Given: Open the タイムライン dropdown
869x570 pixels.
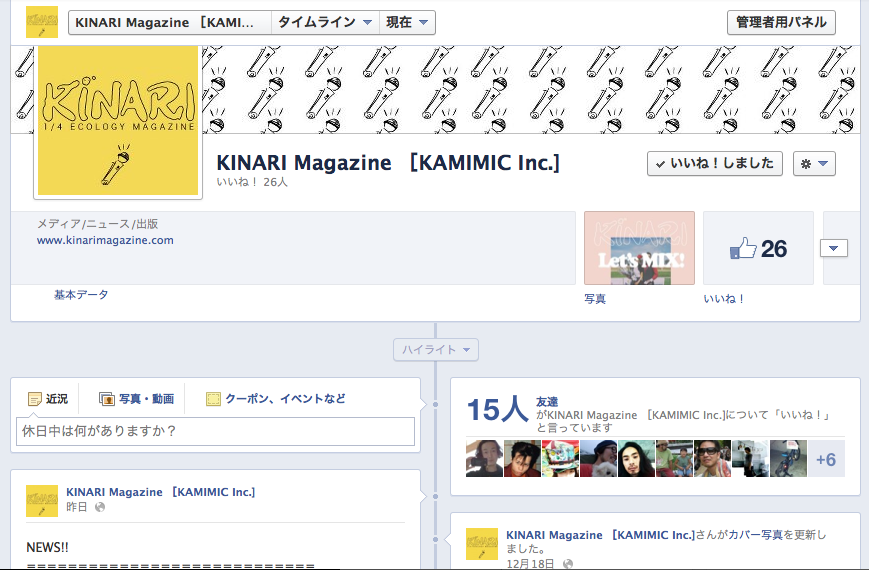Looking at the screenshot, I should 325,23.
